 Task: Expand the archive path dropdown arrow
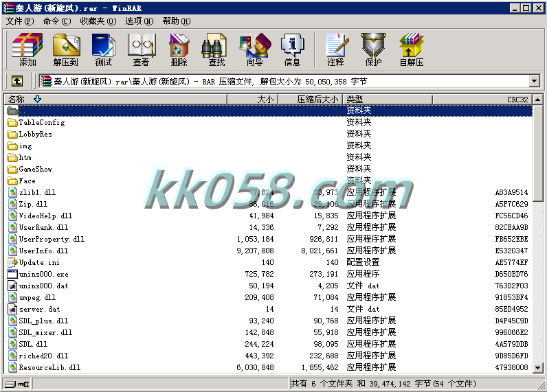[x=534, y=81]
